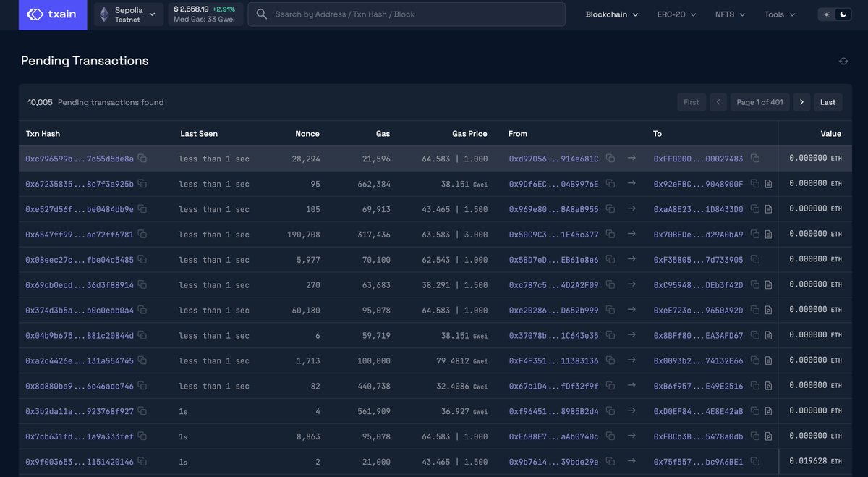Open to address 0x0093b2...74132E66
Viewport: 868px width, 477px height.
pyautogui.click(x=699, y=360)
